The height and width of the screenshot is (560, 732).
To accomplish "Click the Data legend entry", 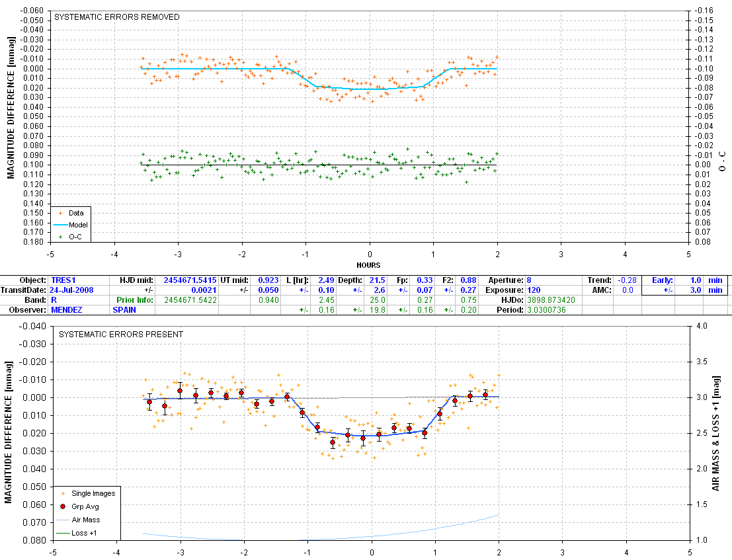I will tap(70, 213).
